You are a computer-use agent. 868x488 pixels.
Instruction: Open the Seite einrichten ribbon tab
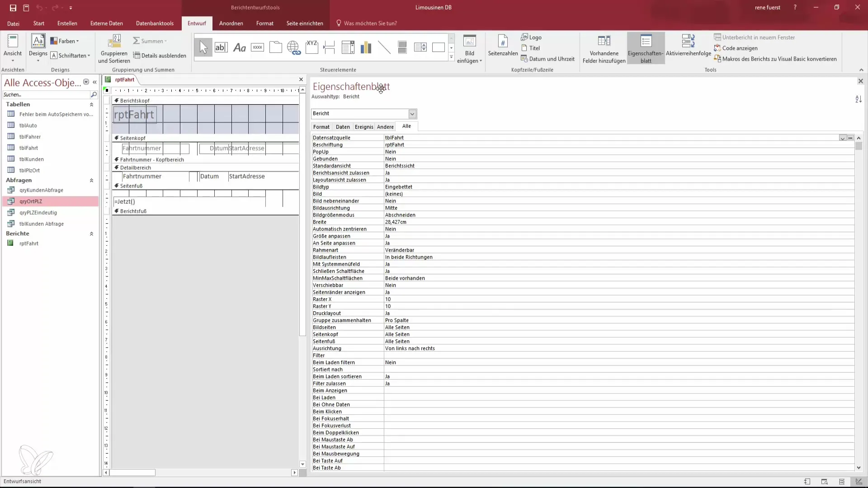point(305,23)
